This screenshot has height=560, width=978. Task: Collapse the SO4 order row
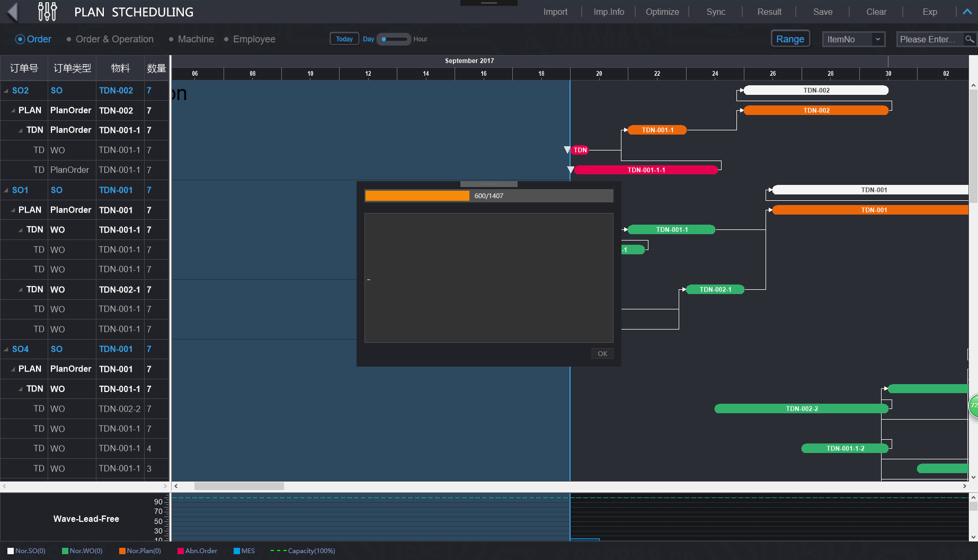[x=6, y=349]
